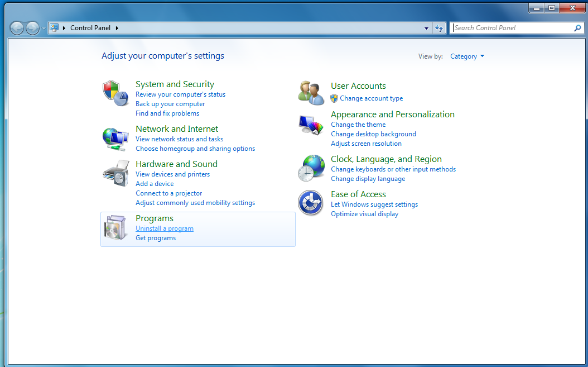Click Get programs link
The width and height of the screenshot is (588, 367).
156,238
